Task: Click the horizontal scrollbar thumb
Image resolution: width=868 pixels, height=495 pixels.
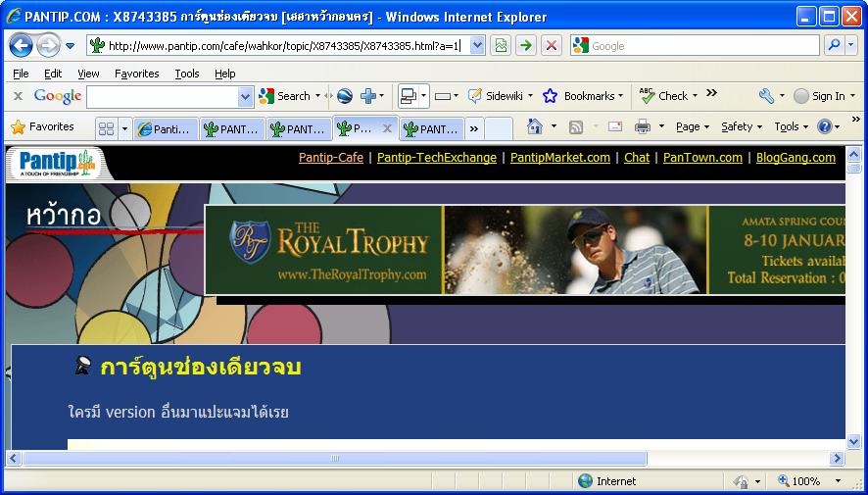Action: coord(334,459)
